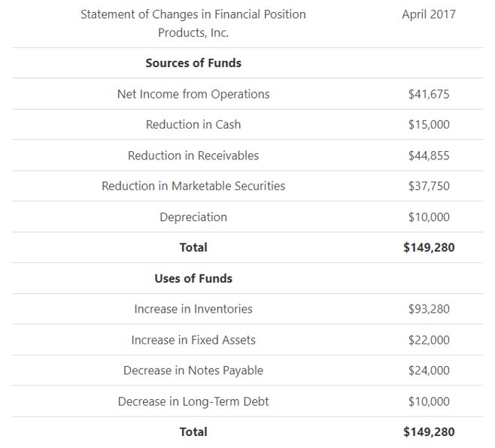
Task: Click the $41,675 net income amount
Action: tap(429, 95)
